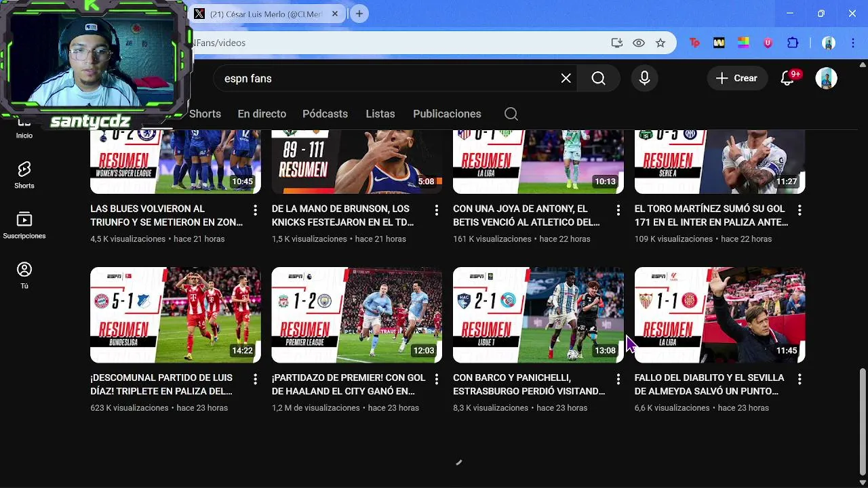Click '161 K visualizaciones' text

click(492, 239)
